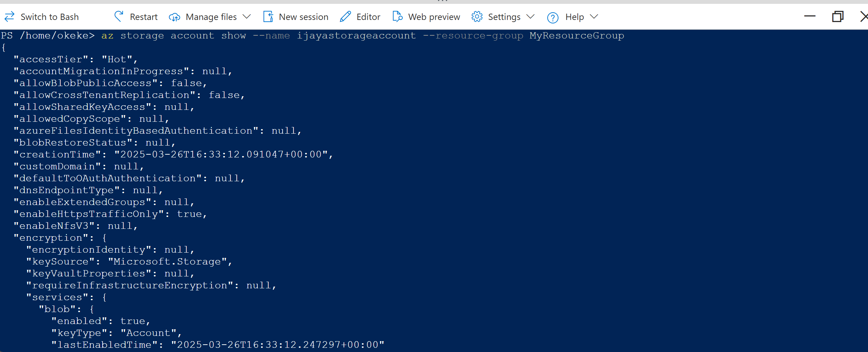
Task: Click the Manage files cloud upload icon
Action: pyautogui.click(x=174, y=17)
